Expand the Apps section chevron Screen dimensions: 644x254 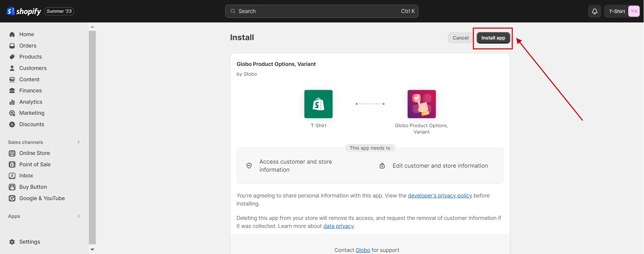[79, 216]
